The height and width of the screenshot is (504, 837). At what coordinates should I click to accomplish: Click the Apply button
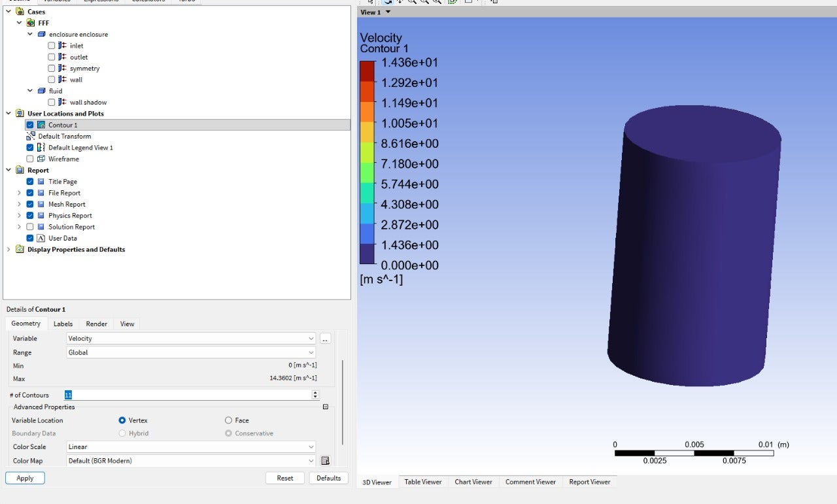[x=25, y=478]
